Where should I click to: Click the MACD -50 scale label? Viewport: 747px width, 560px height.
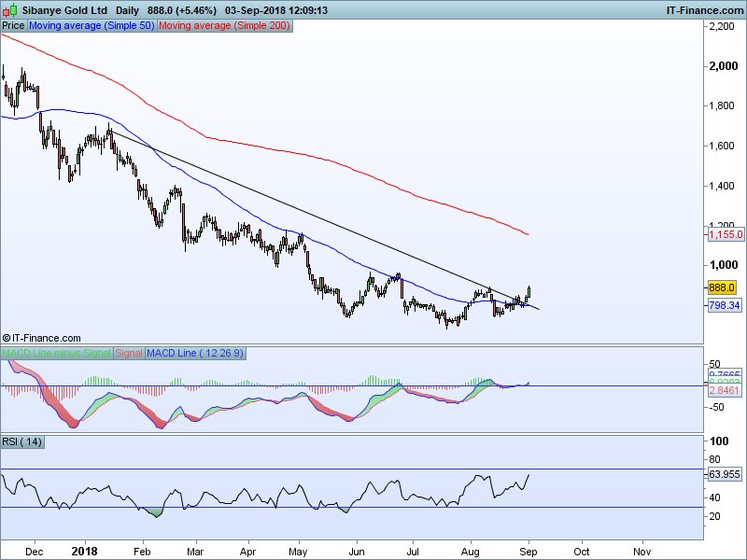pos(716,407)
